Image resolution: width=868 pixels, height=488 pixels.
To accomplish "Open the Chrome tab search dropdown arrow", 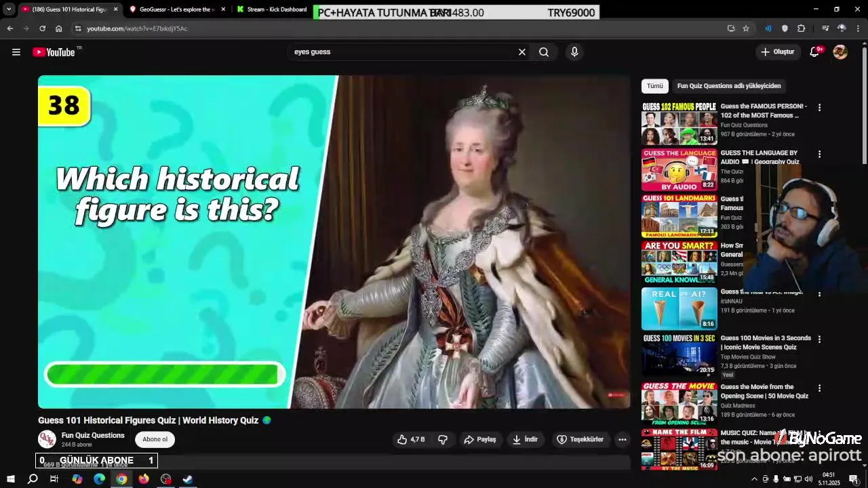I will 9,9.
